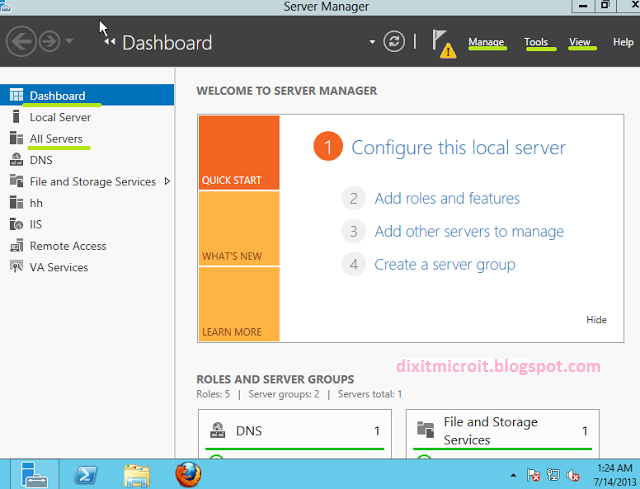Click the Dashboard grid icon in sidebar
Screen dimensions: 640x489
pos(16,95)
